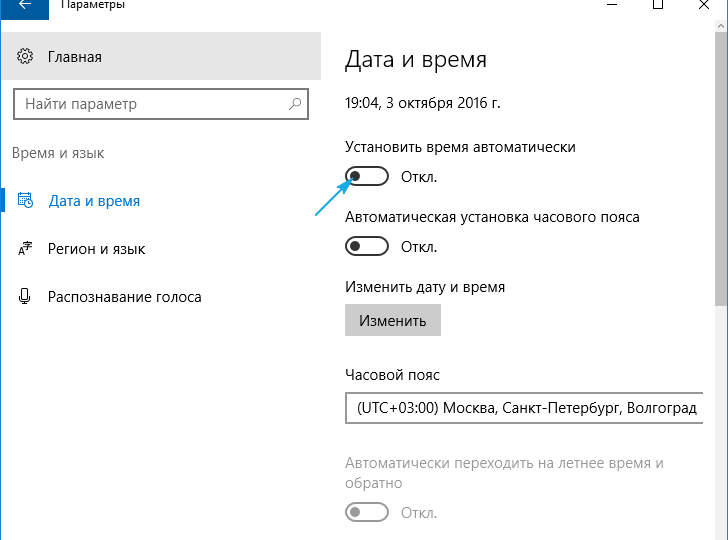Click the Дата и время calendar icon
728x540 pixels.
tap(26, 201)
